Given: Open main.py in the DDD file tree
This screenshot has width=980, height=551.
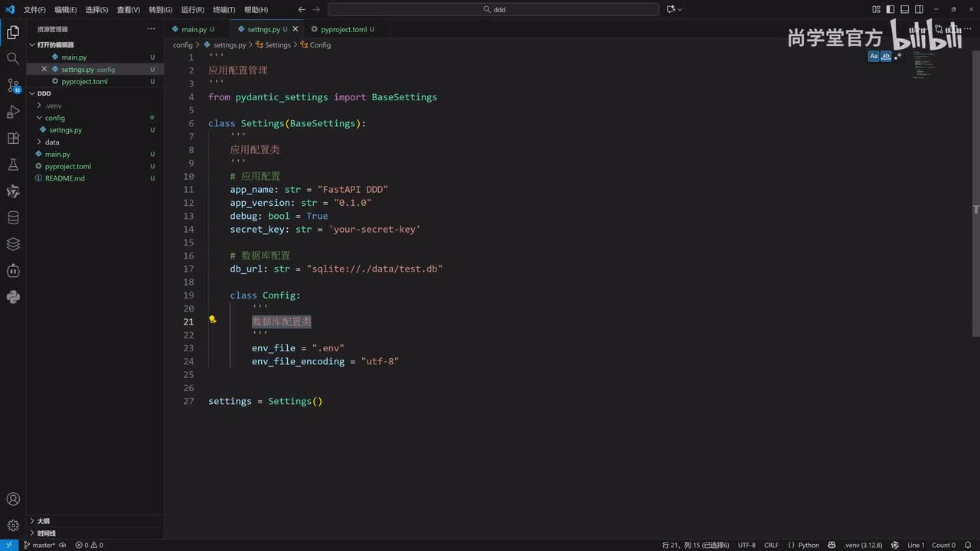Looking at the screenshot, I should click(95, 154).
